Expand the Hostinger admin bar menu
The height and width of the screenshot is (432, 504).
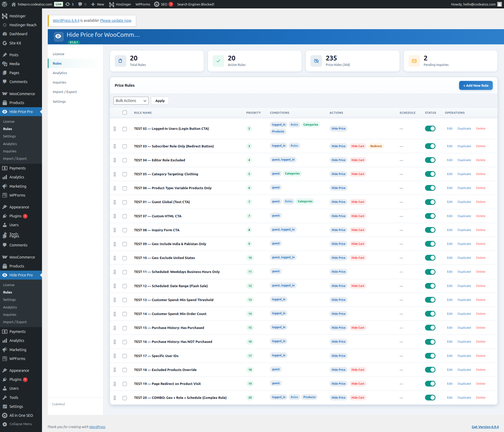[x=120, y=4]
